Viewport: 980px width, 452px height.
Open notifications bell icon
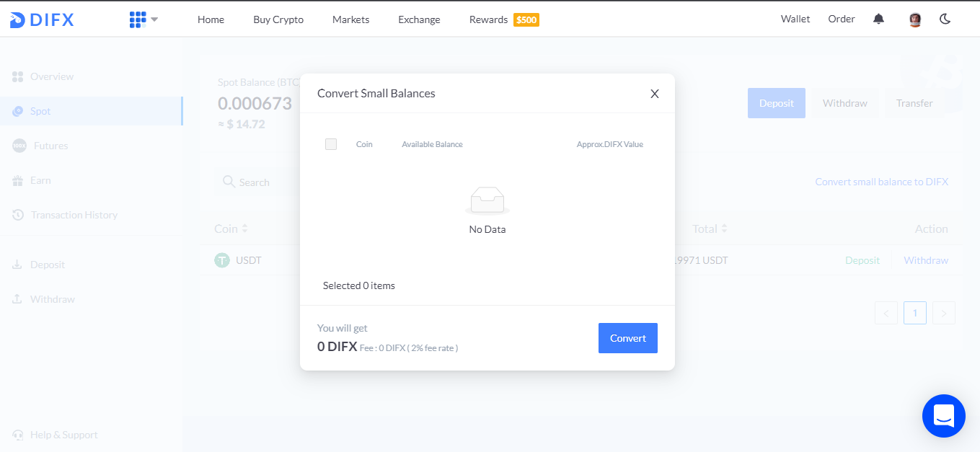878,19
